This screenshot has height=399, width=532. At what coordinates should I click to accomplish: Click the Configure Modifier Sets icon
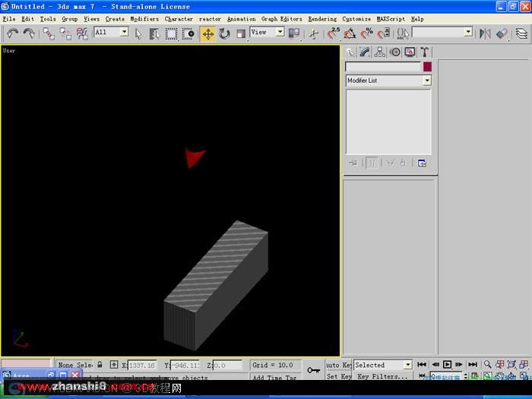422,163
